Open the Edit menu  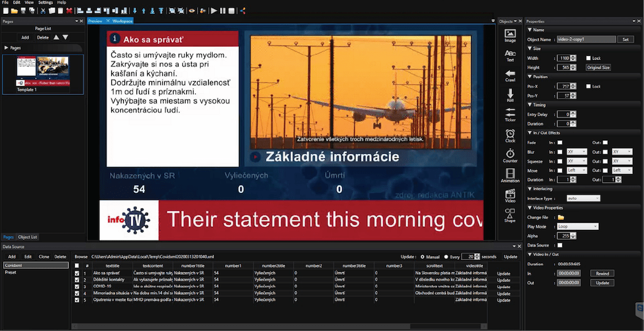click(16, 3)
